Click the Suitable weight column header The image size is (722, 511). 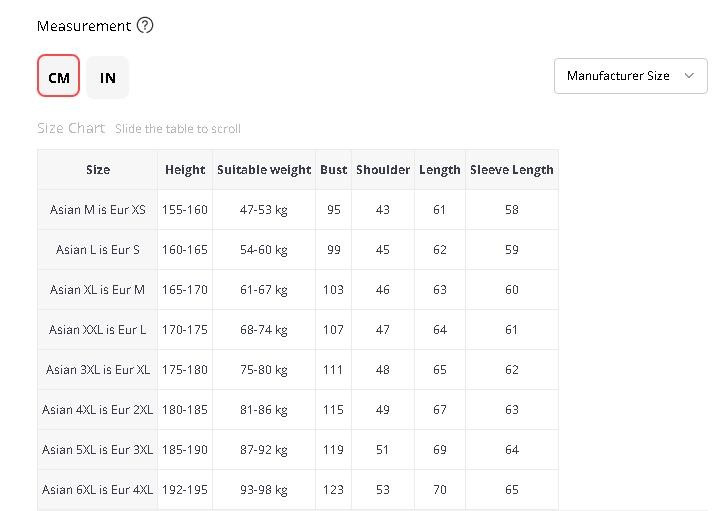click(x=264, y=170)
